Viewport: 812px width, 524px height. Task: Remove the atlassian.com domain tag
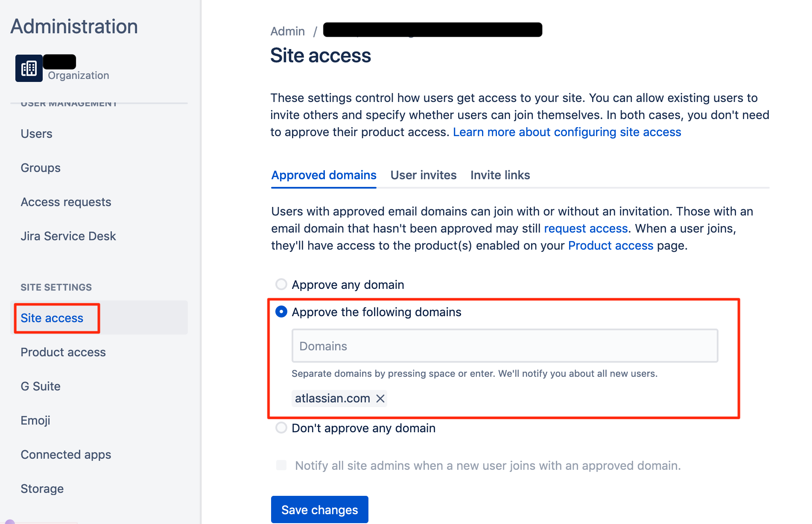click(380, 399)
